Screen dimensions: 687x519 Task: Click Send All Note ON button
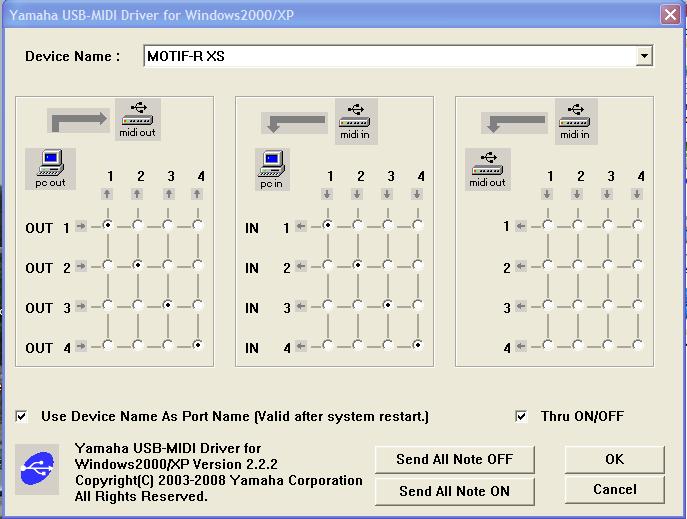(x=455, y=491)
